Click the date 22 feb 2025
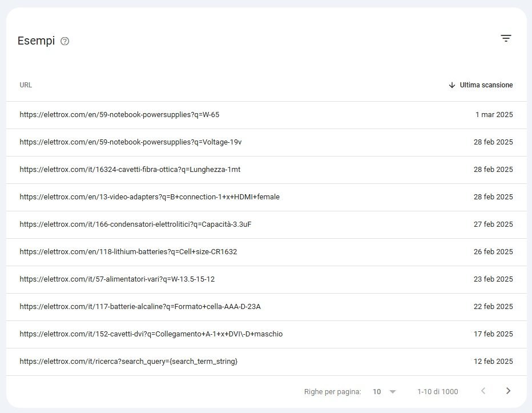 (493, 307)
